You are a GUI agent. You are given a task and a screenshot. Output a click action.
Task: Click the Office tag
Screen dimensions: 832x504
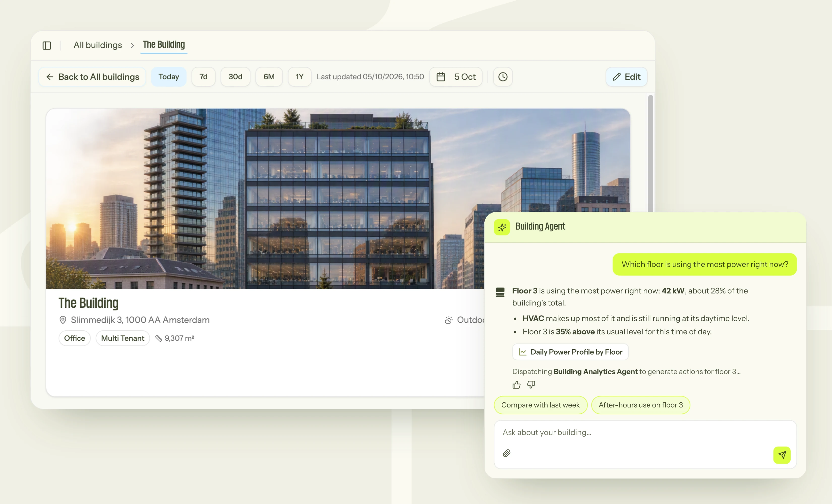(x=75, y=338)
